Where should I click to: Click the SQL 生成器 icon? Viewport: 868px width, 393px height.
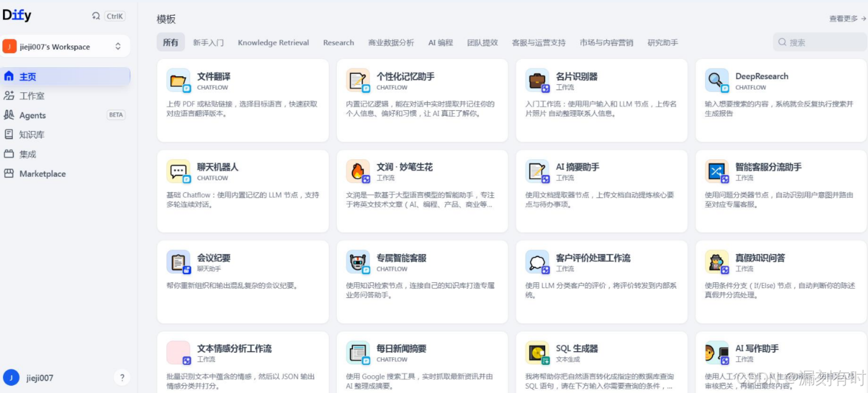(x=537, y=353)
